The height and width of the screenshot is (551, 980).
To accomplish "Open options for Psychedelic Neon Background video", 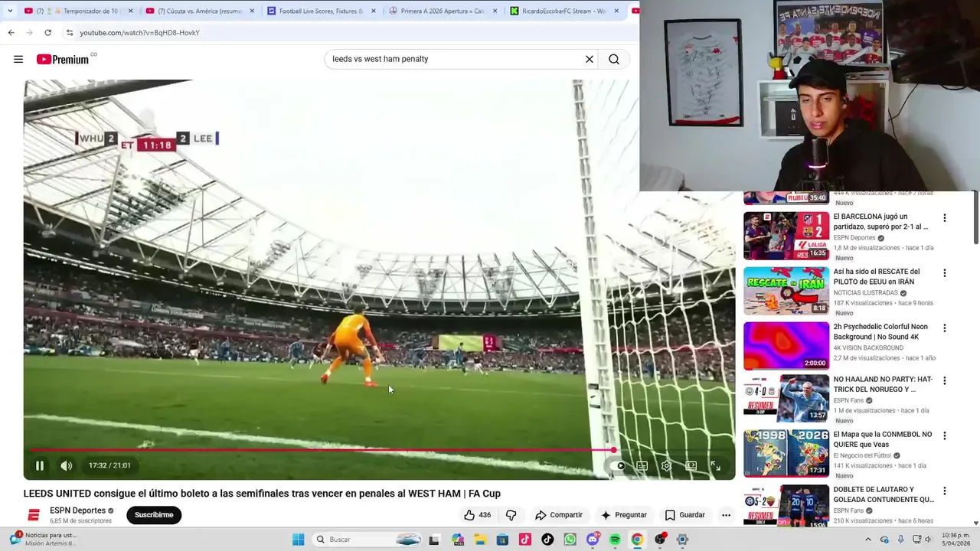I will coord(944,328).
